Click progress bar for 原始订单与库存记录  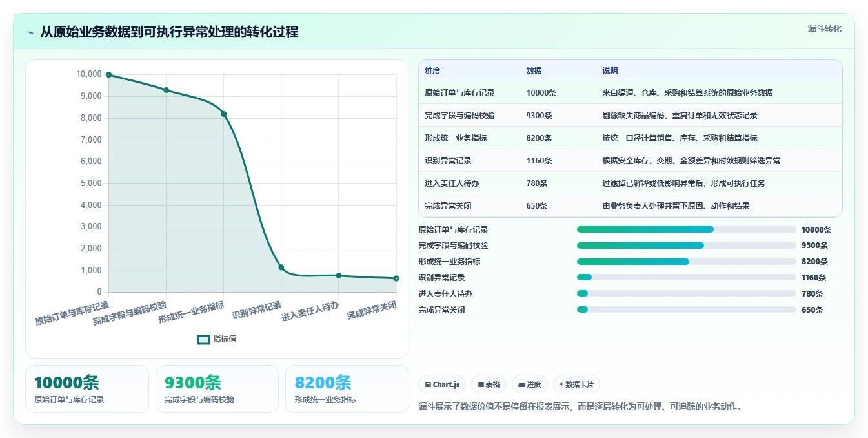tap(687, 229)
